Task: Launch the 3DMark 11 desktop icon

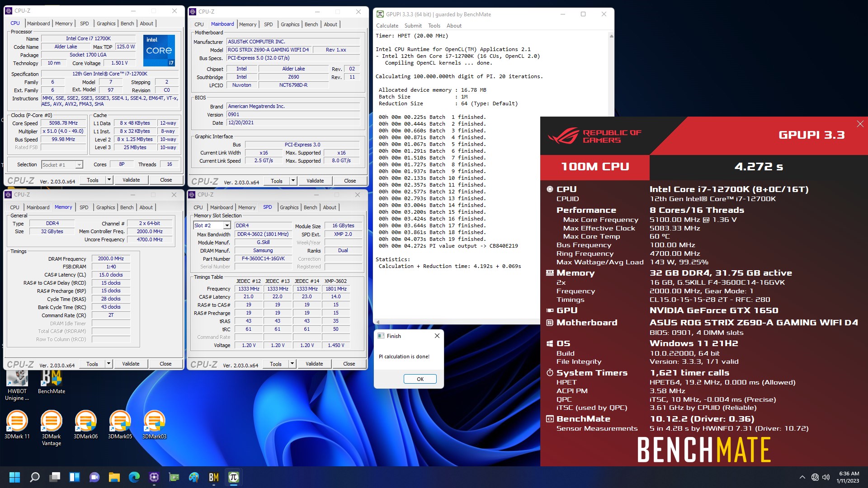Action: [x=17, y=425]
